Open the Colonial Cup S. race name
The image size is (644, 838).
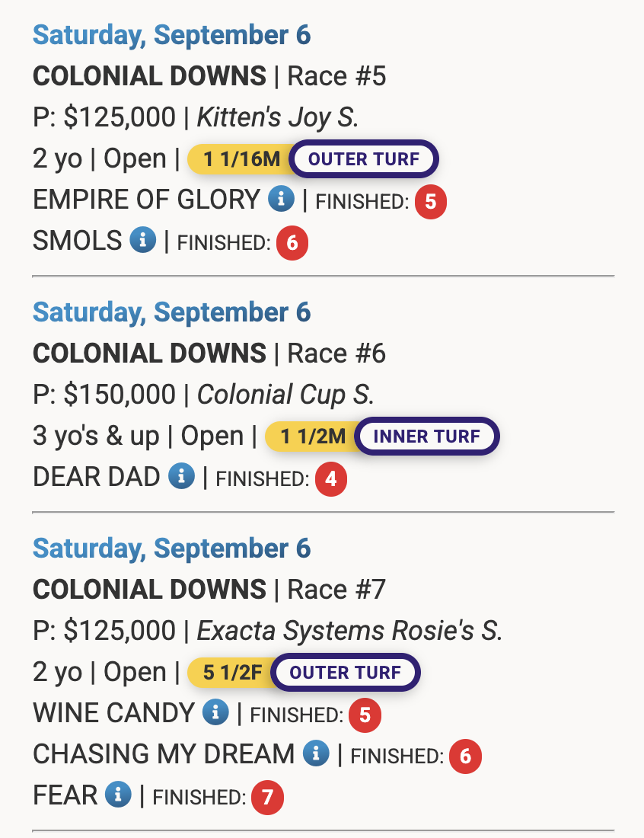click(x=286, y=395)
